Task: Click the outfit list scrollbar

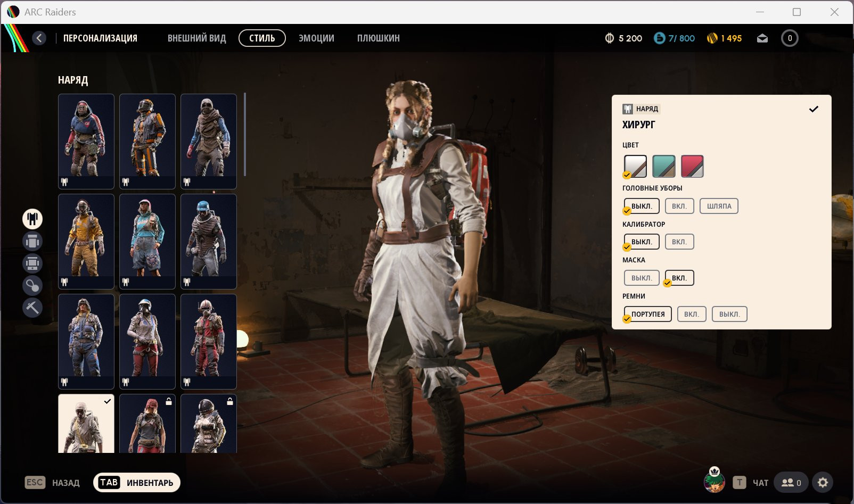Action: pos(245,135)
